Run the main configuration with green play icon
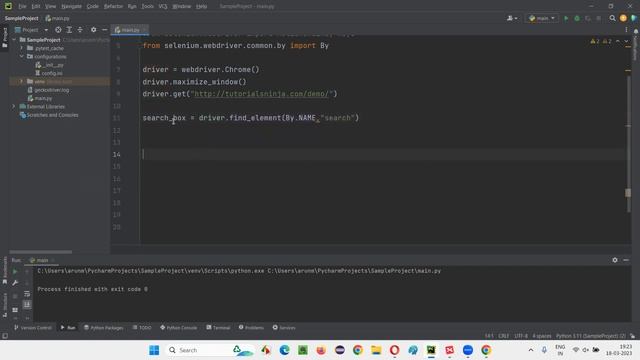 (566, 18)
